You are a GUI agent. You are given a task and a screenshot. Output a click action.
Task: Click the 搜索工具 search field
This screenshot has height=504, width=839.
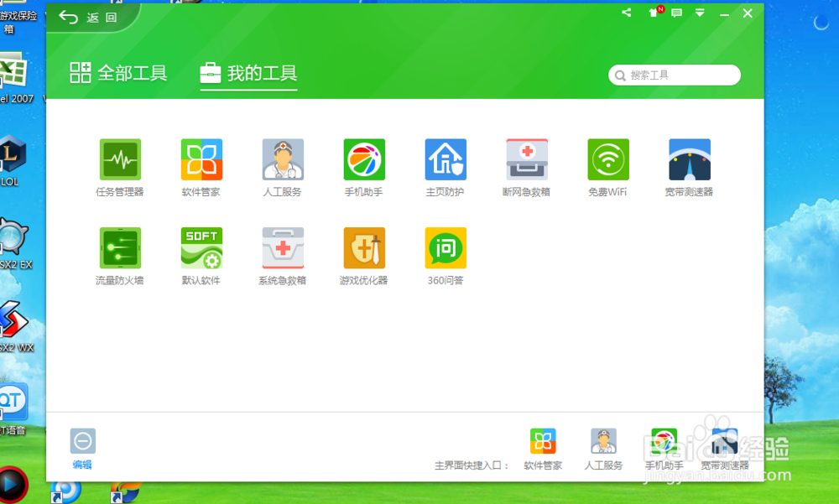click(675, 75)
